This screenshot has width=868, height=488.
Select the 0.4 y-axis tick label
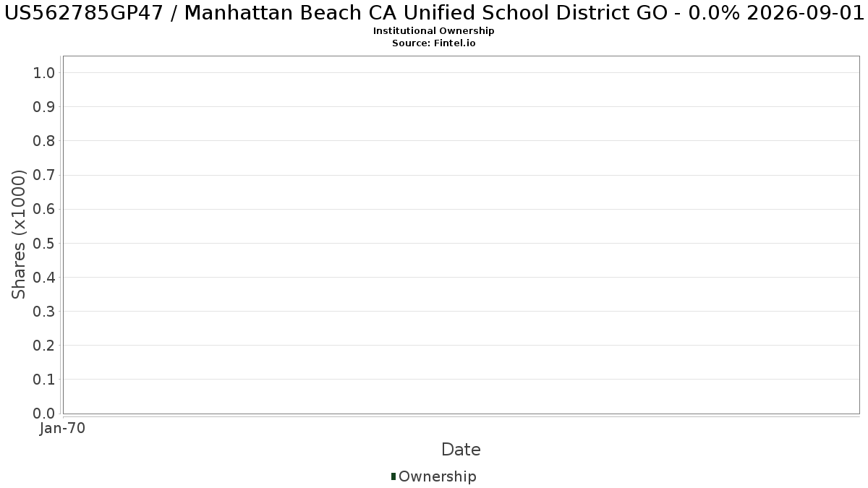tap(44, 278)
